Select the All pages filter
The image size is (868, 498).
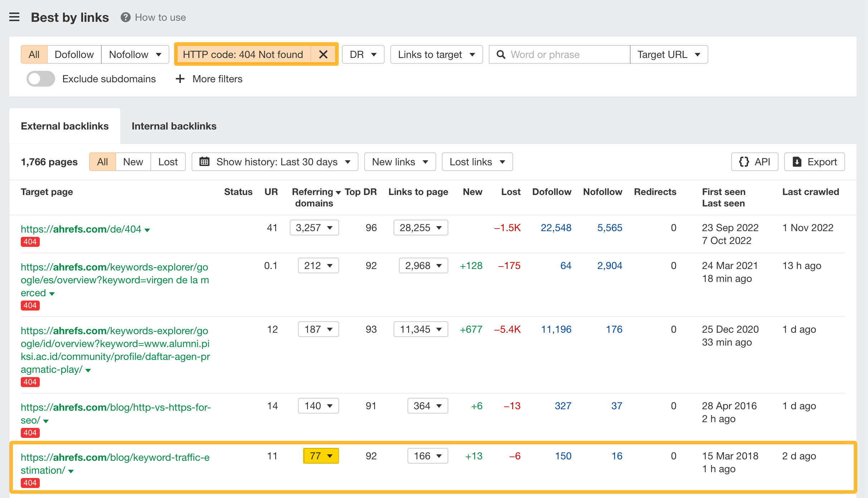[102, 162]
